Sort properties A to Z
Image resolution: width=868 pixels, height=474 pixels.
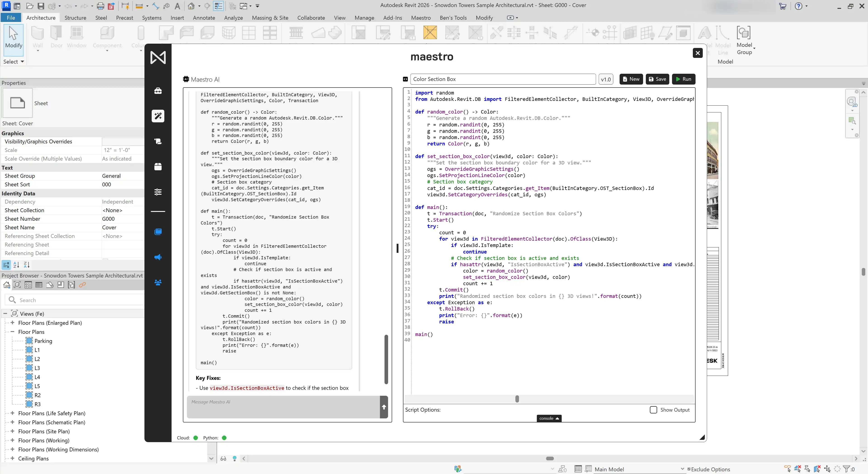tap(16, 265)
